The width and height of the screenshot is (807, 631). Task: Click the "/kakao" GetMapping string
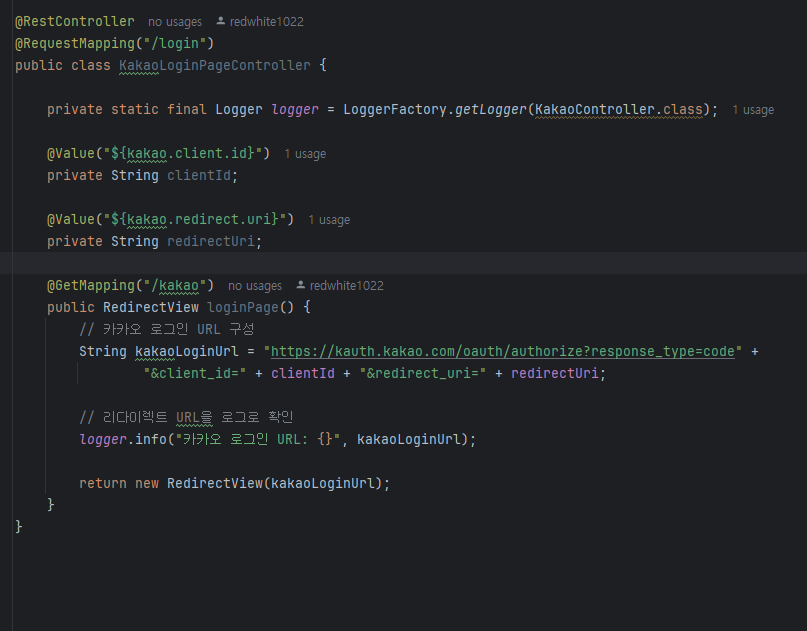tap(175, 285)
